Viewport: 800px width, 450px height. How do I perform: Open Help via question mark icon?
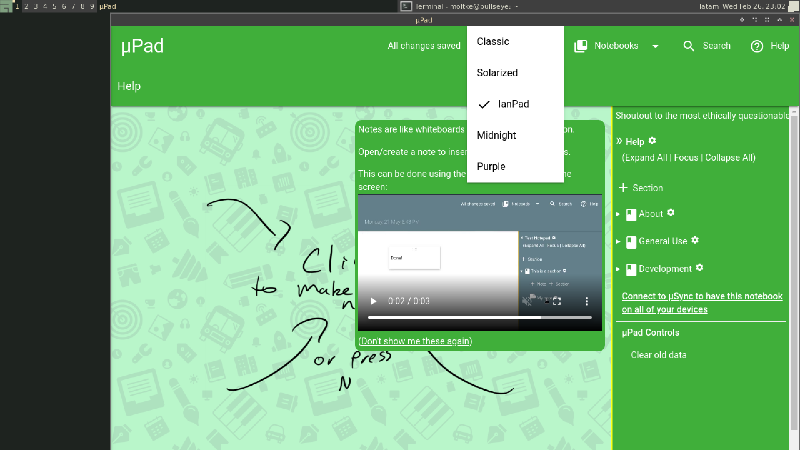[757, 46]
